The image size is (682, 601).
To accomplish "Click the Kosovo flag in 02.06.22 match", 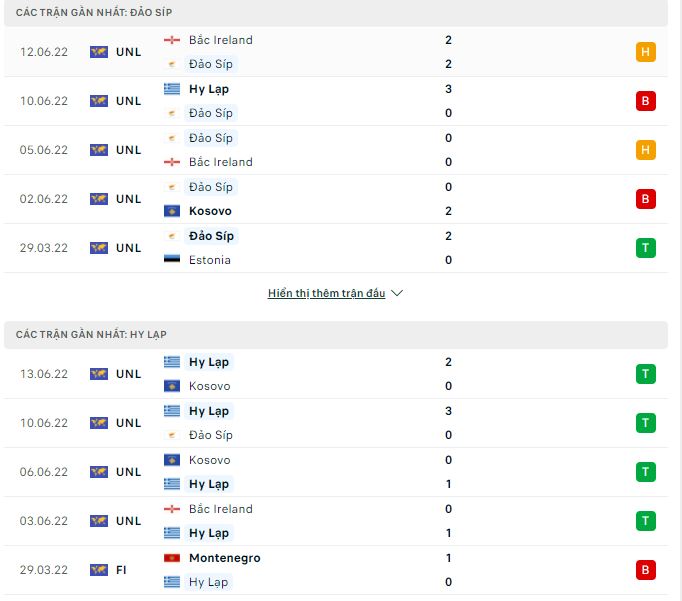I will pos(172,211).
